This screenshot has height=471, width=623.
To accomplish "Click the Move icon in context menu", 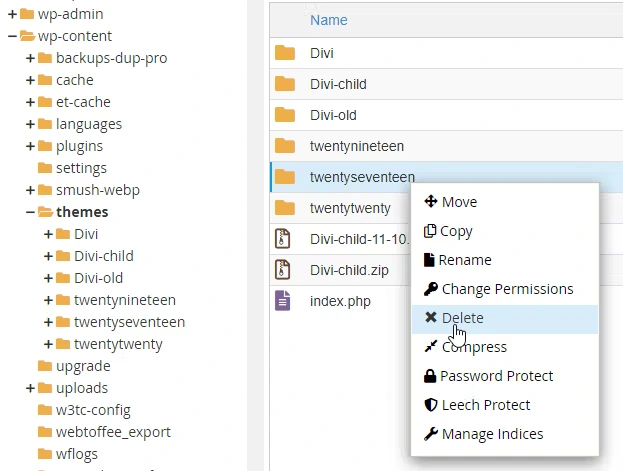I will 431,202.
